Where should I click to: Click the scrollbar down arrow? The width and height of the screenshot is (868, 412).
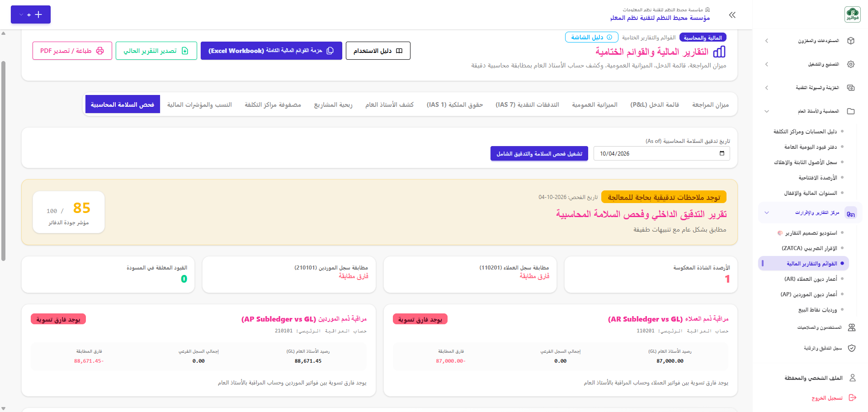pyautogui.click(x=3, y=409)
